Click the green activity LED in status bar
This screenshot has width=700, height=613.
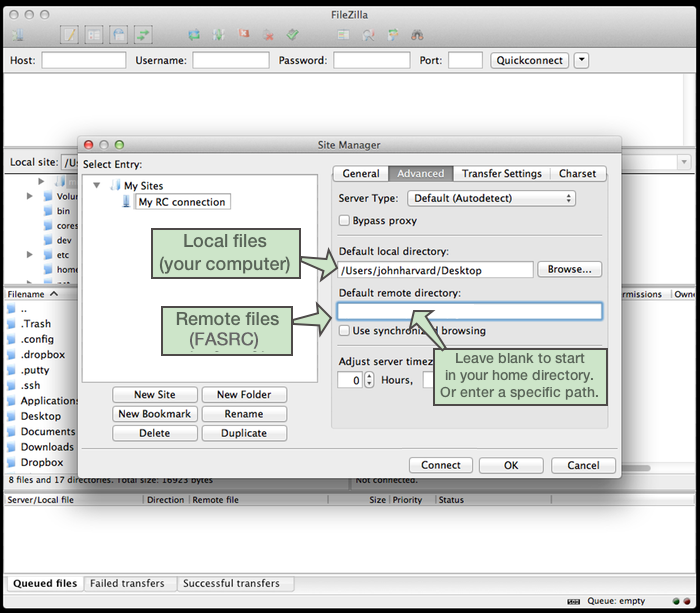676,601
